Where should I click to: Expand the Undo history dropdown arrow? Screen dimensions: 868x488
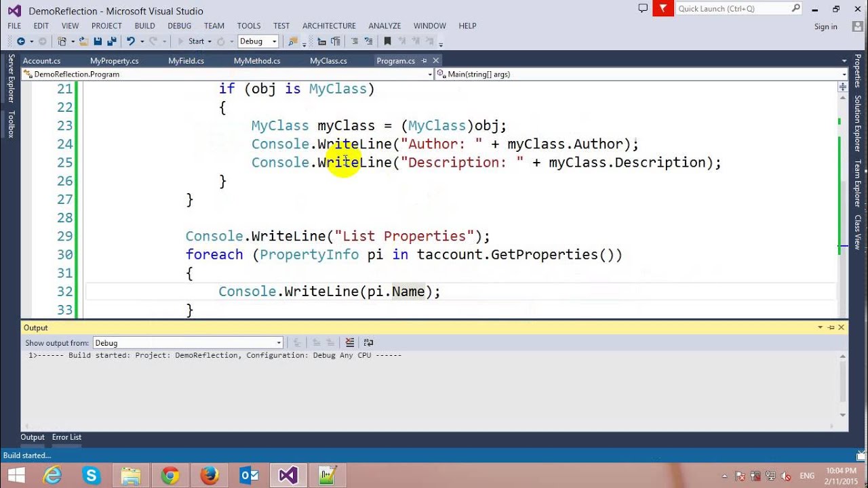pos(141,41)
